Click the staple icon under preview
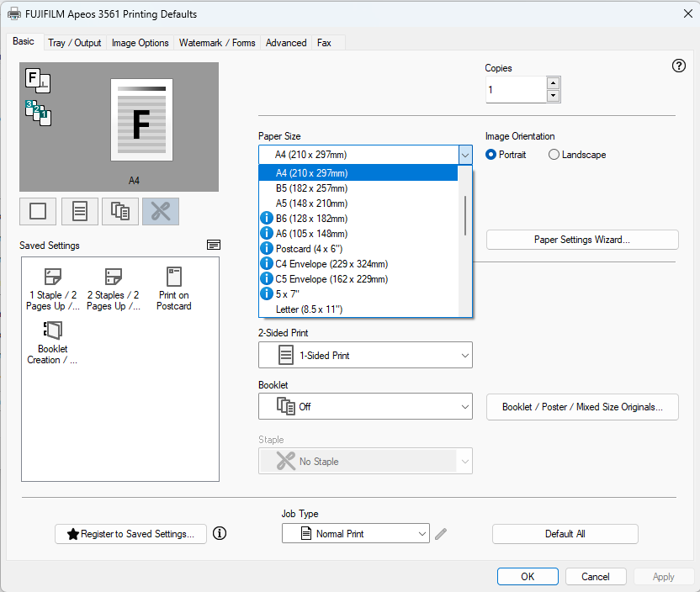Viewport: 700px width, 592px height. [x=161, y=211]
